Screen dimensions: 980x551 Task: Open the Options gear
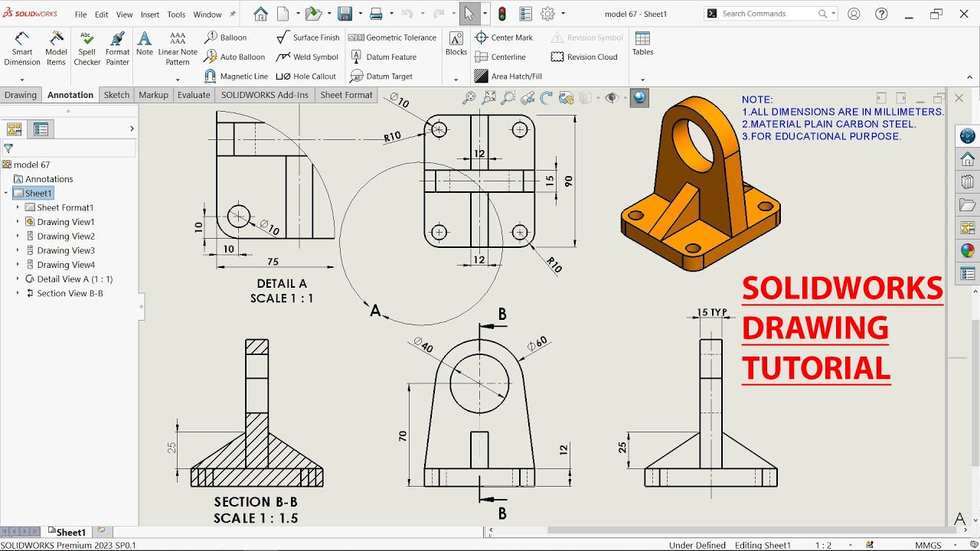click(547, 14)
